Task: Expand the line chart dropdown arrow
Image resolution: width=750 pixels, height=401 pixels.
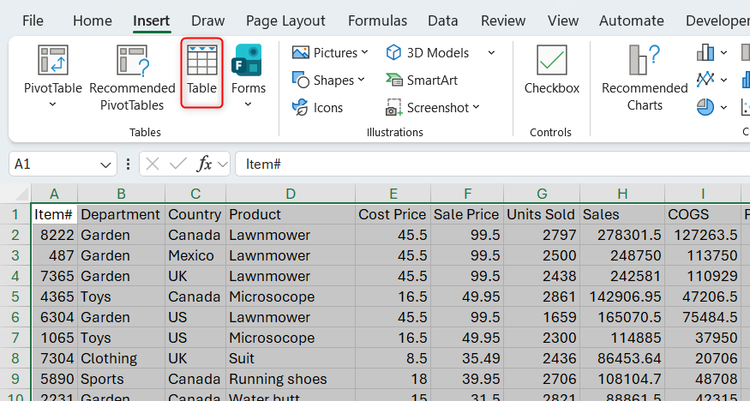Action: 724,80
